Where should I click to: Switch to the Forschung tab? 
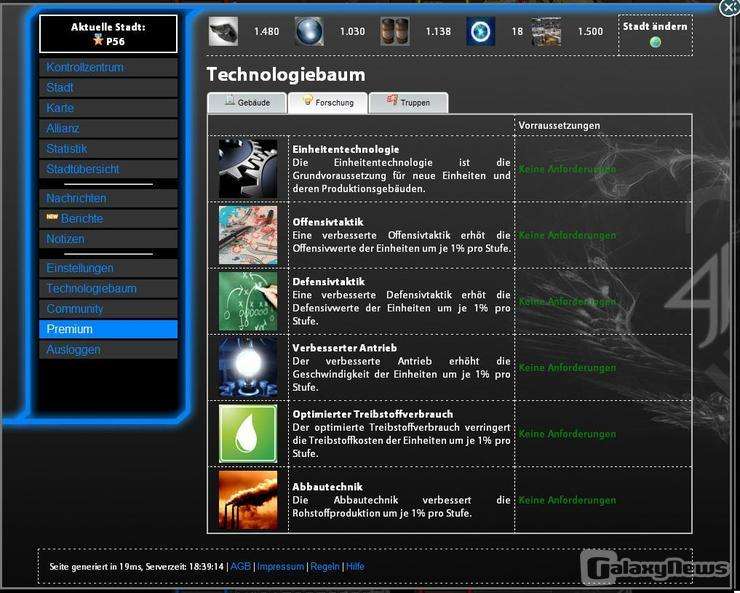click(328, 102)
